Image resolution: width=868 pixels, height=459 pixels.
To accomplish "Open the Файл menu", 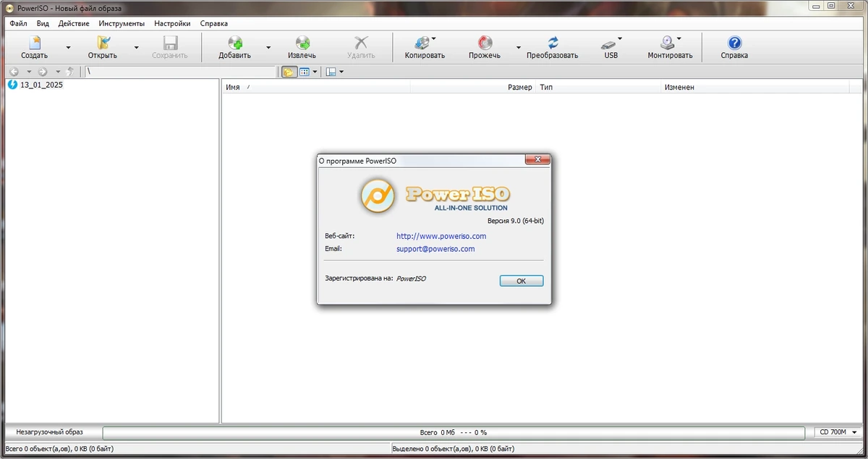I will (18, 23).
